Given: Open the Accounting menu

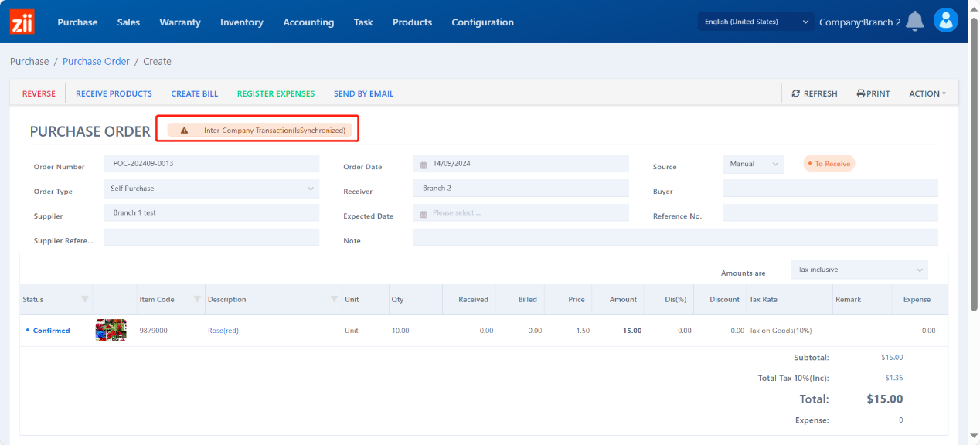Looking at the screenshot, I should pyautogui.click(x=308, y=22).
